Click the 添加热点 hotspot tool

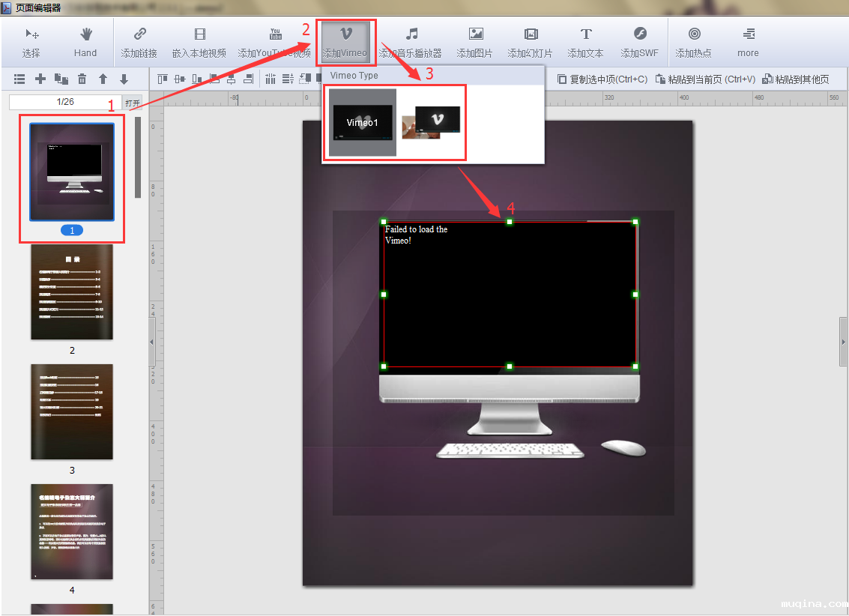pos(694,42)
